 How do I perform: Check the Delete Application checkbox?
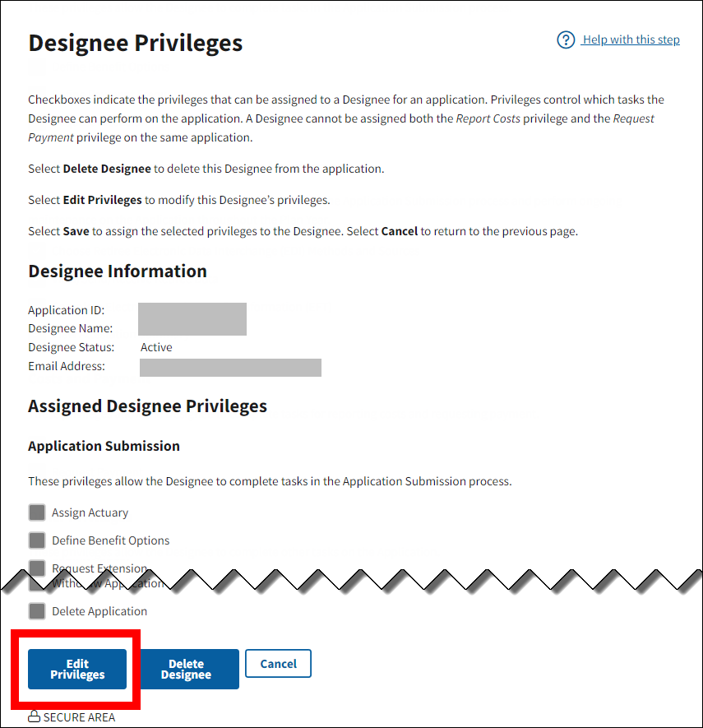point(36,611)
